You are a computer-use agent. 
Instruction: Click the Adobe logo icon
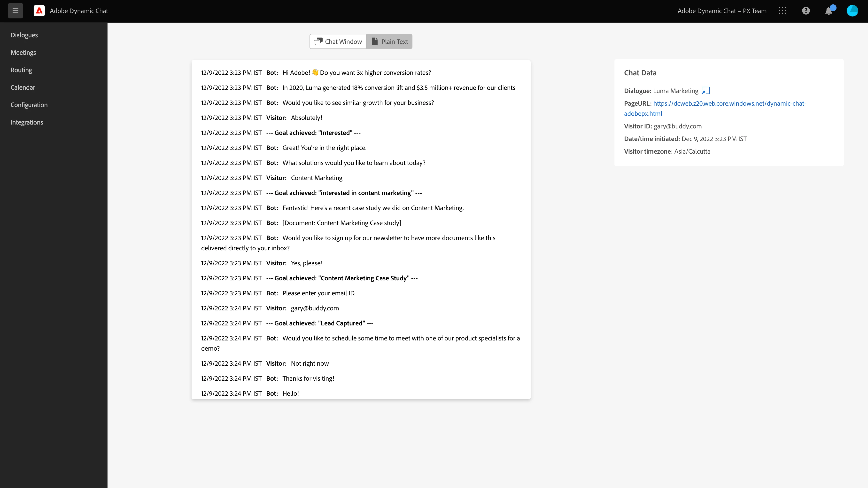pyautogui.click(x=39, y=11)
